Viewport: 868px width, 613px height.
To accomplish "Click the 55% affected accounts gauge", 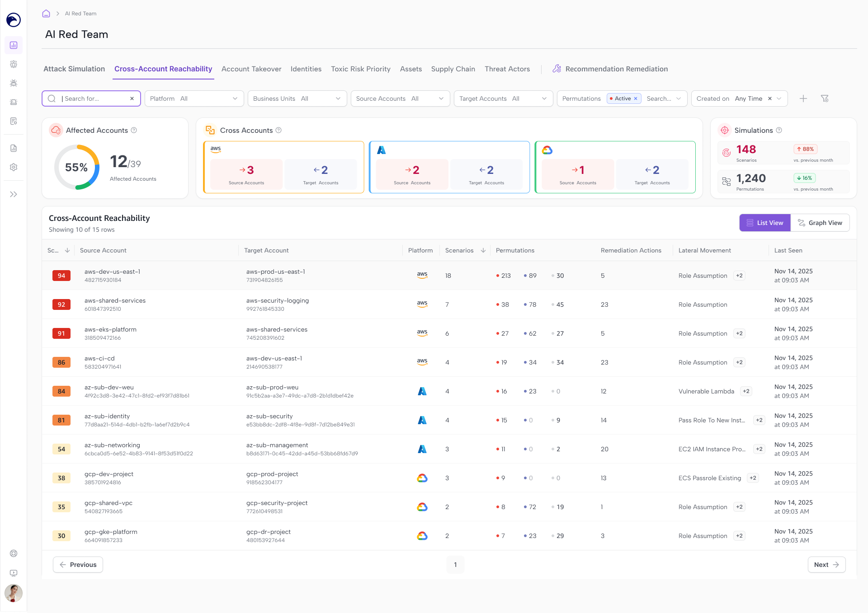I will tap(77, 167).
